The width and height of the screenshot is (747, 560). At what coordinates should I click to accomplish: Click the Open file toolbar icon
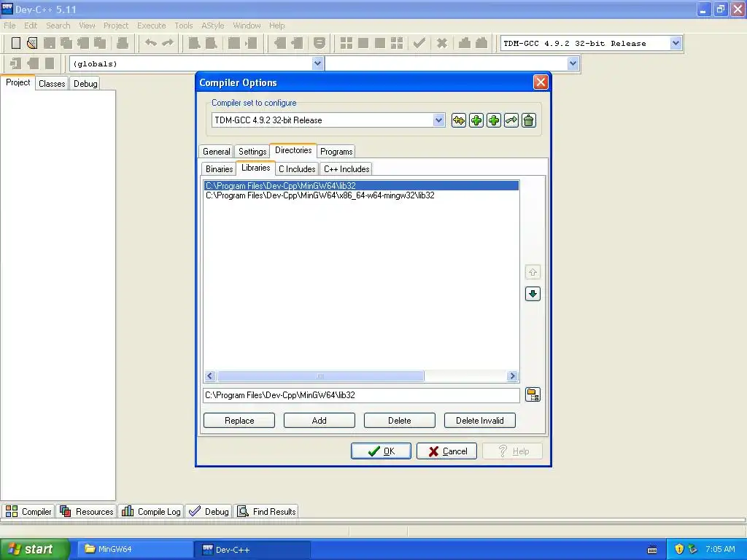tap(32, 43)
